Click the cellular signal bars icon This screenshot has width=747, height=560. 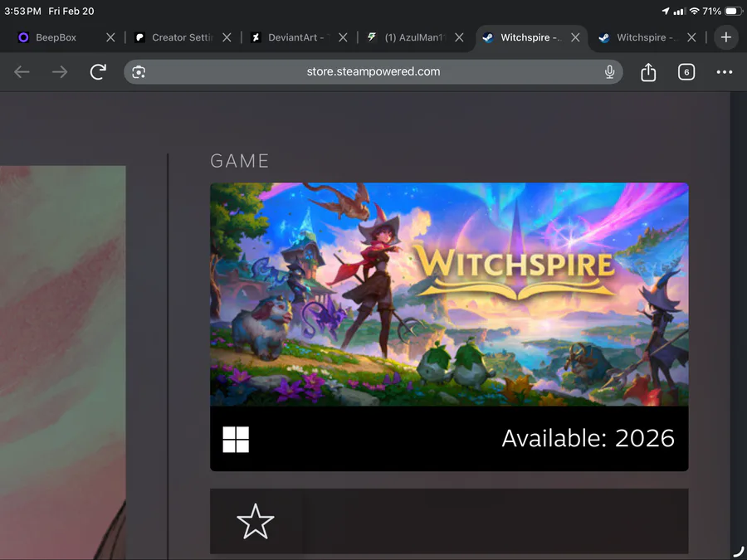679,12
